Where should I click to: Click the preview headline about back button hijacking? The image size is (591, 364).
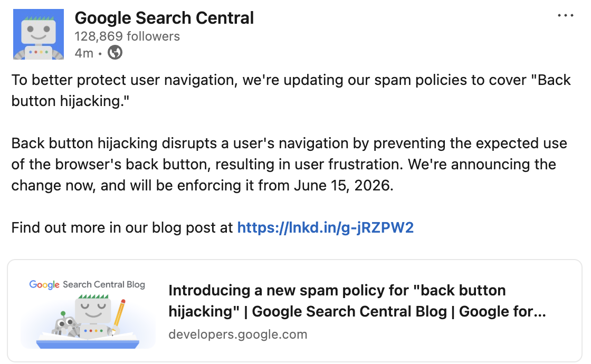pyautogui.click(x=337, y=301)
